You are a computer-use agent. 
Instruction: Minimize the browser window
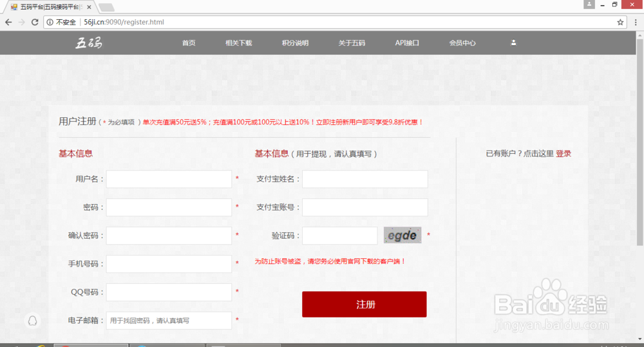point(603,5)
